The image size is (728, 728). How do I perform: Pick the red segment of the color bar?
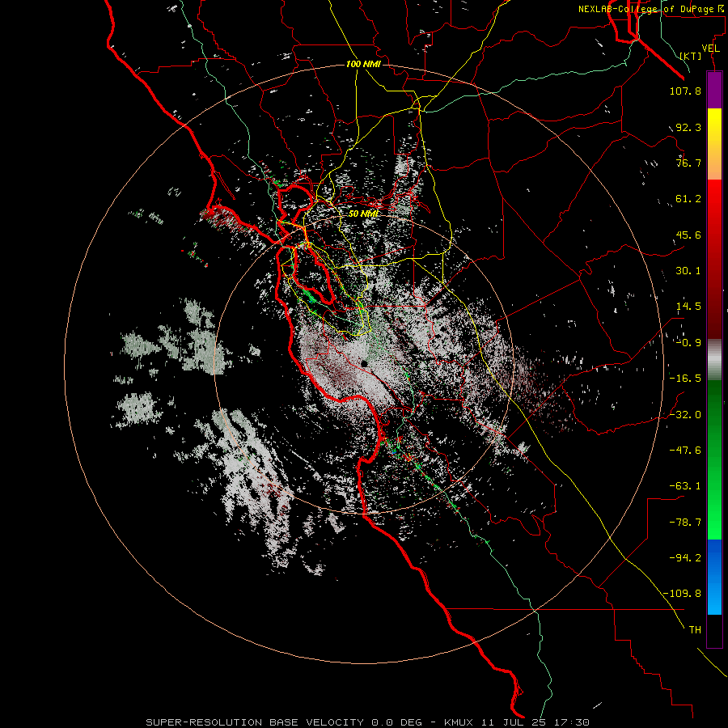714,259
